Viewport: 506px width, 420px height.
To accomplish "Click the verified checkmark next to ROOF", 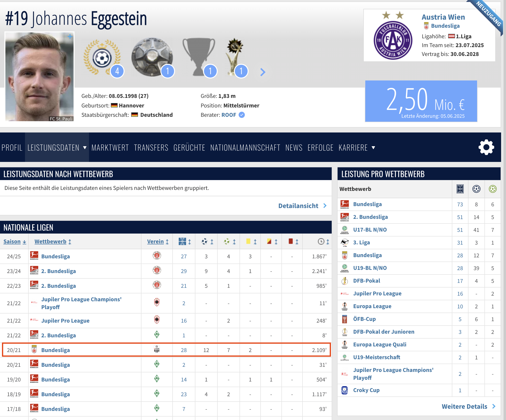I will pyautogui.click(x=242, y=115).
